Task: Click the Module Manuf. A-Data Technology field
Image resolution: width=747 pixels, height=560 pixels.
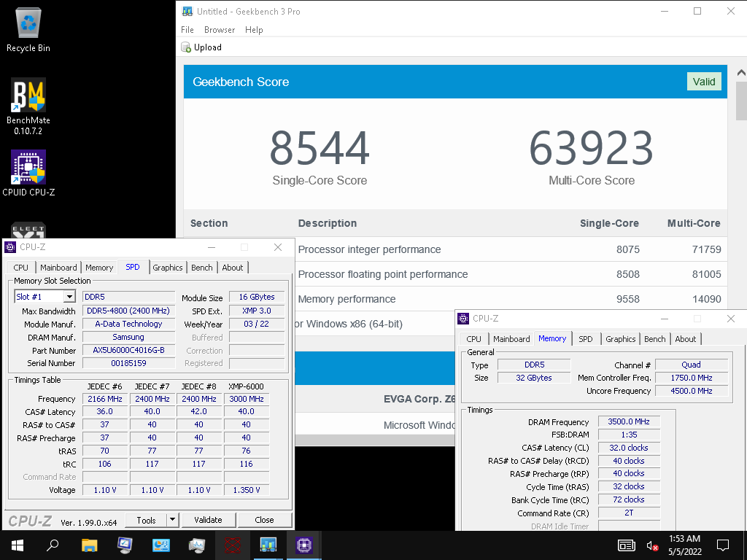Action: tap(128, 324)
